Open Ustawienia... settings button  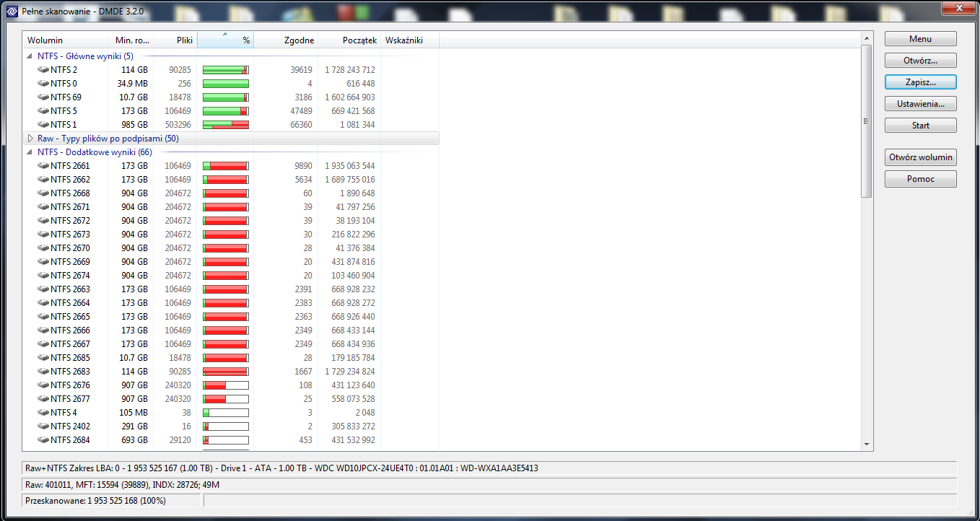pos(921,104)
